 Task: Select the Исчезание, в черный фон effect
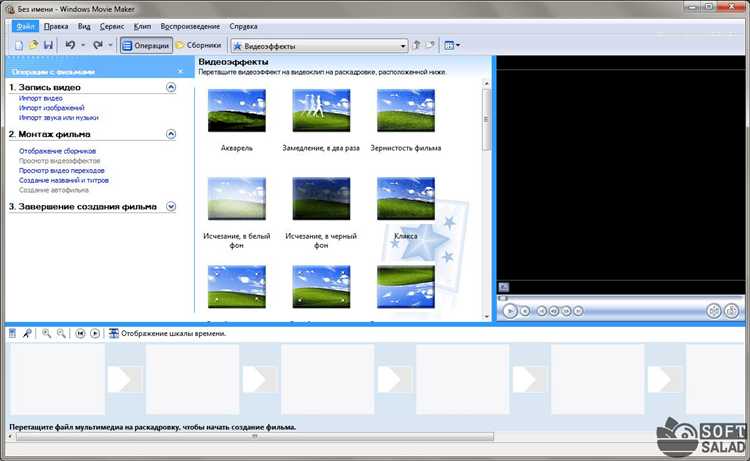pos(321,198)
